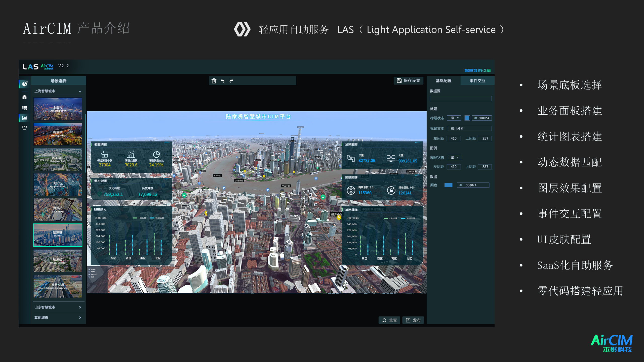Select the 陆家嘴 Lujiazui thumbnail
Viewport: 644px width, 362px height.
point(58,235)
